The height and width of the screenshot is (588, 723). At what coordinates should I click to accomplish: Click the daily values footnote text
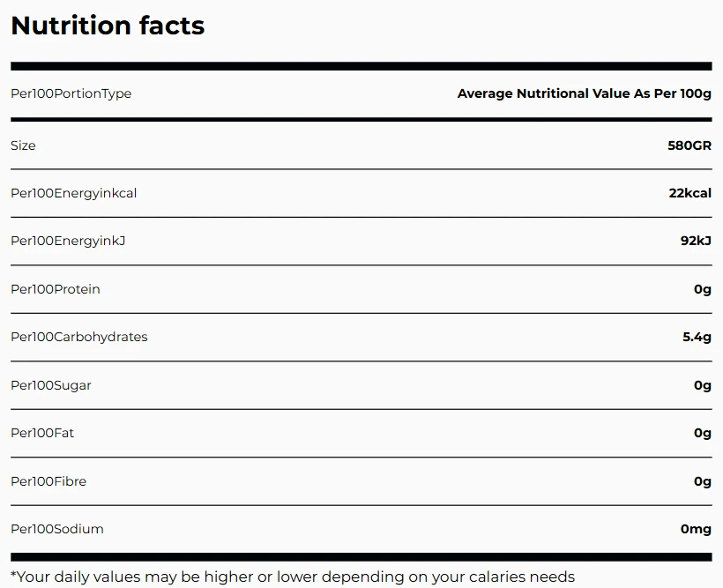(293, 577)
